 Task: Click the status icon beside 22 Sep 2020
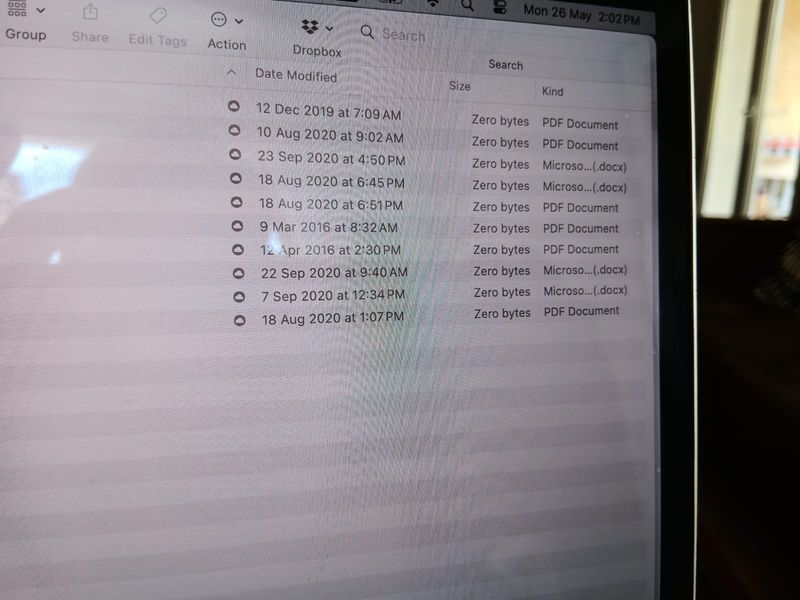click(x=238, y=273)
